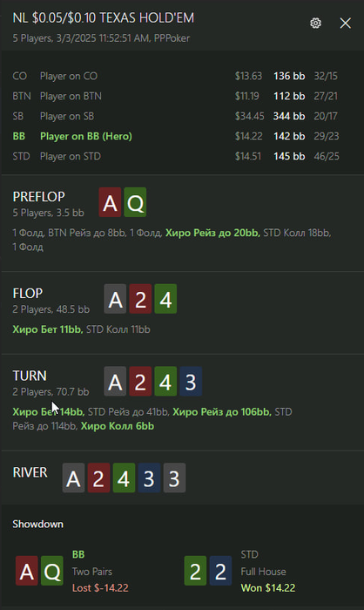
Task: Select the green 4 flop card
Action: tap(165, 299)
